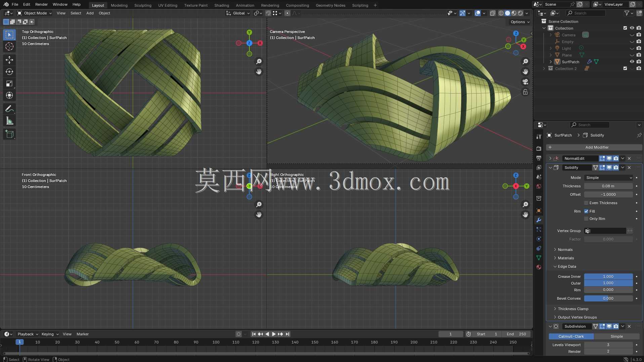Select the Annotate pencil tool

(x=9, y=109)
